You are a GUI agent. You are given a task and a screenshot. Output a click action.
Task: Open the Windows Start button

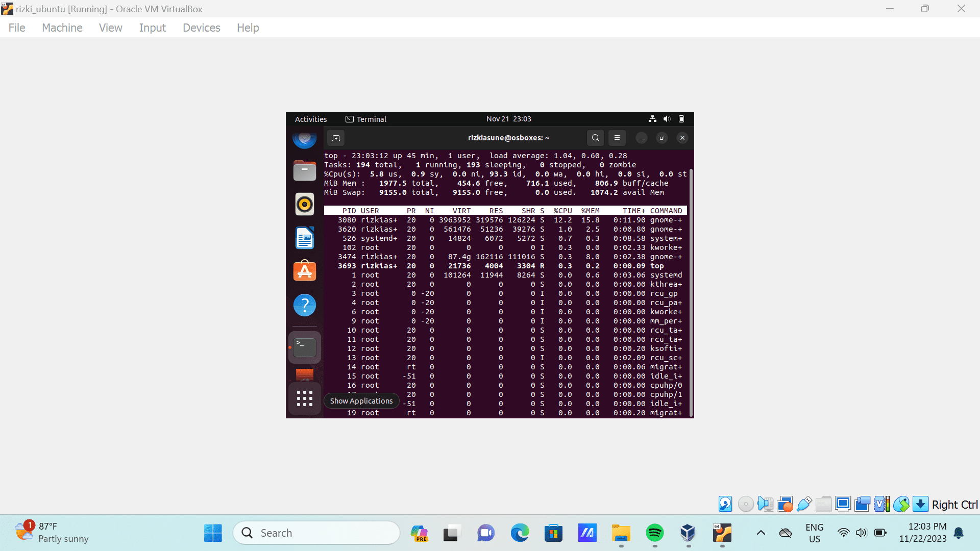[x=213, y=533]
